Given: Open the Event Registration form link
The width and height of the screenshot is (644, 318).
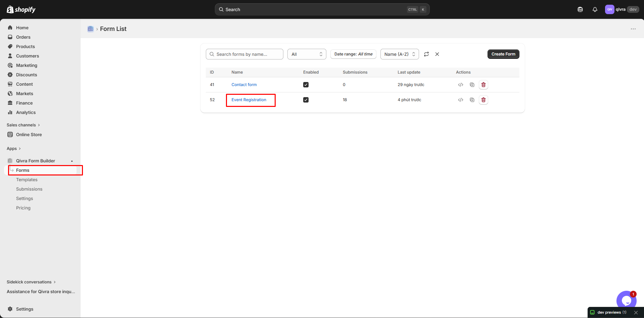Looking at the screenshot, I should coord(249,100).
